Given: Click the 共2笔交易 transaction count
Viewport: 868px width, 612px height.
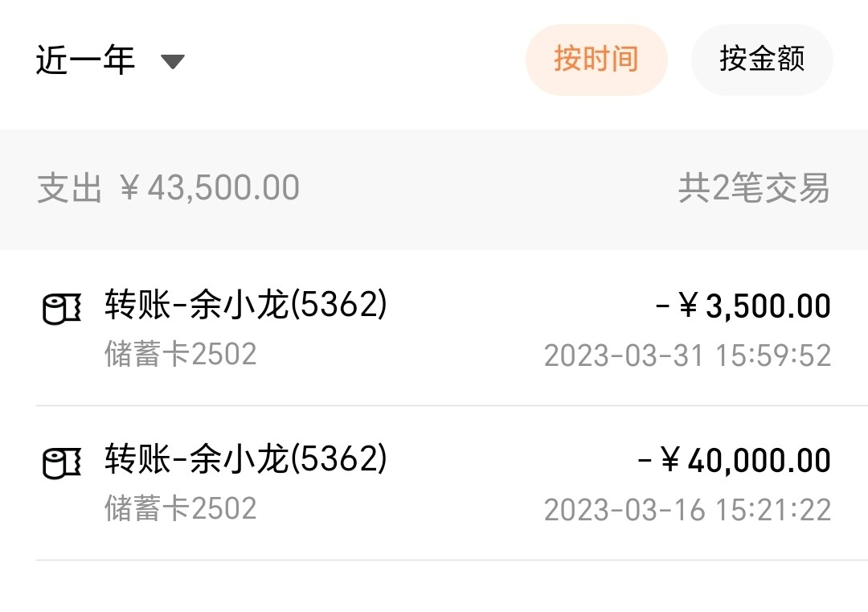Looking at the screenshot, I should pyautogui.click(x=753, y=189).
